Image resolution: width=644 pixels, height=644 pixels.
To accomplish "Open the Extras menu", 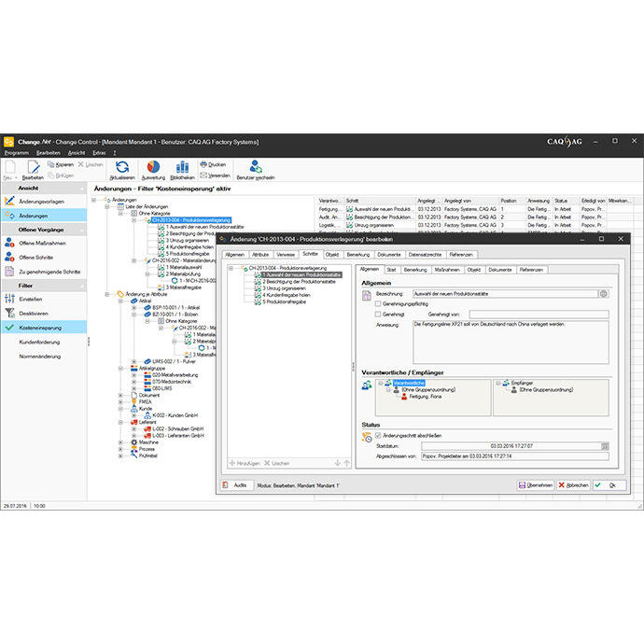I will click(99, 152).
